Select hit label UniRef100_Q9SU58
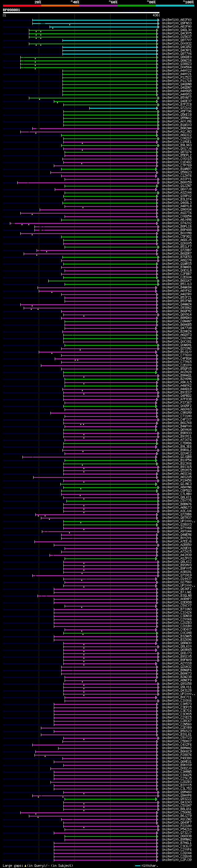Viewport: 197px width, 868px height. point(177,684)
